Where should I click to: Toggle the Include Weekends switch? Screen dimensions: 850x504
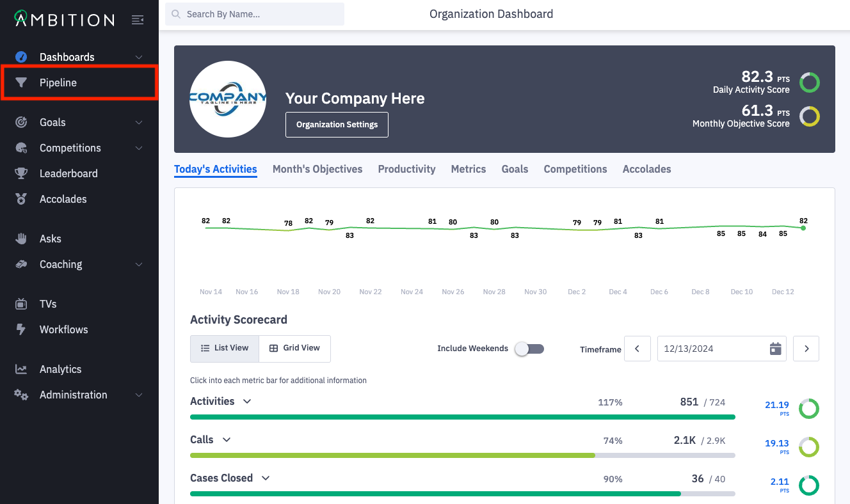pos(530,349)
